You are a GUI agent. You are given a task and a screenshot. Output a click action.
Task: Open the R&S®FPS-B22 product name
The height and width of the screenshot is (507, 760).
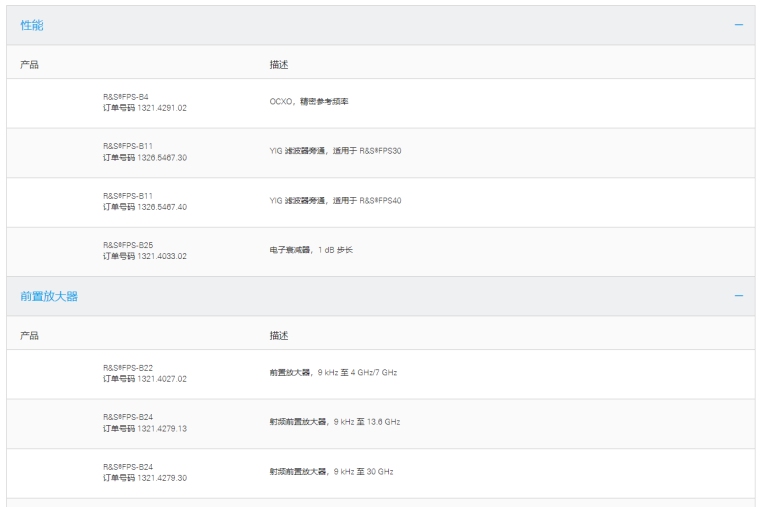tap(128, 368)
